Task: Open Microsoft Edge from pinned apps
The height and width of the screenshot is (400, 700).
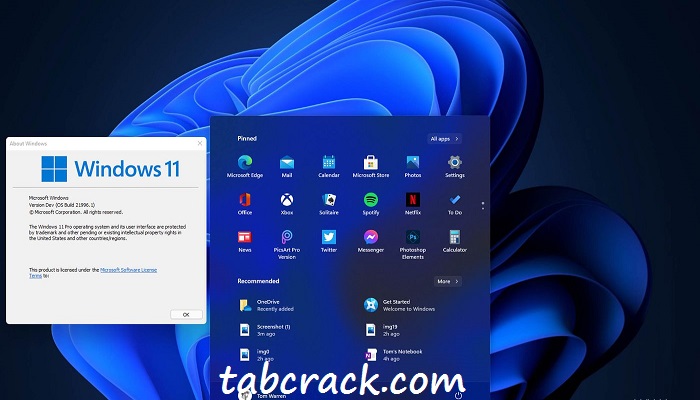Action: (x=245, y=167)
